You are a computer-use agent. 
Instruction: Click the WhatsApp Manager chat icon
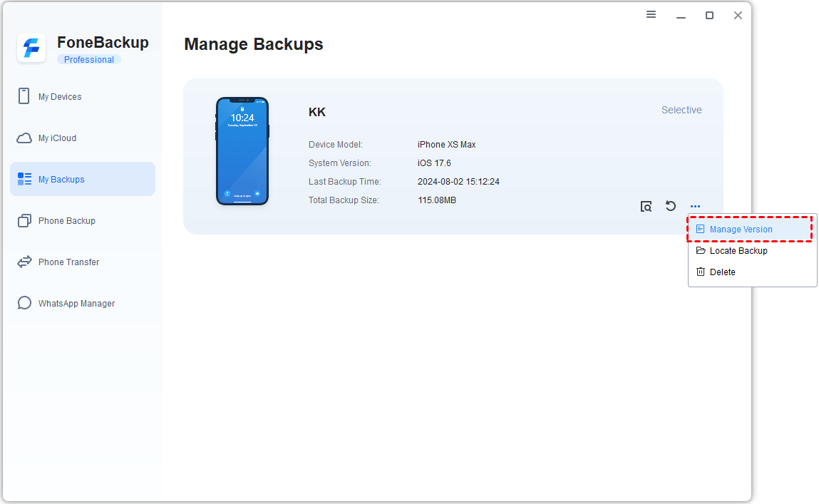click(x=24, y=303)
